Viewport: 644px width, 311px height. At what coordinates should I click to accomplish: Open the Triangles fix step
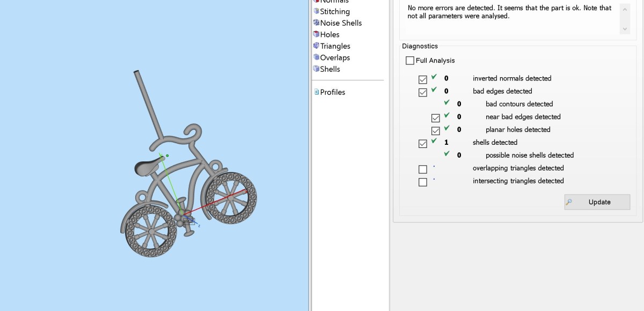(335, 46)
